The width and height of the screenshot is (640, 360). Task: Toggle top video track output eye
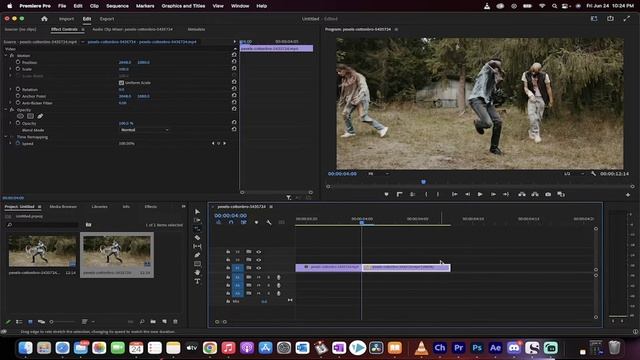point(259,252)
